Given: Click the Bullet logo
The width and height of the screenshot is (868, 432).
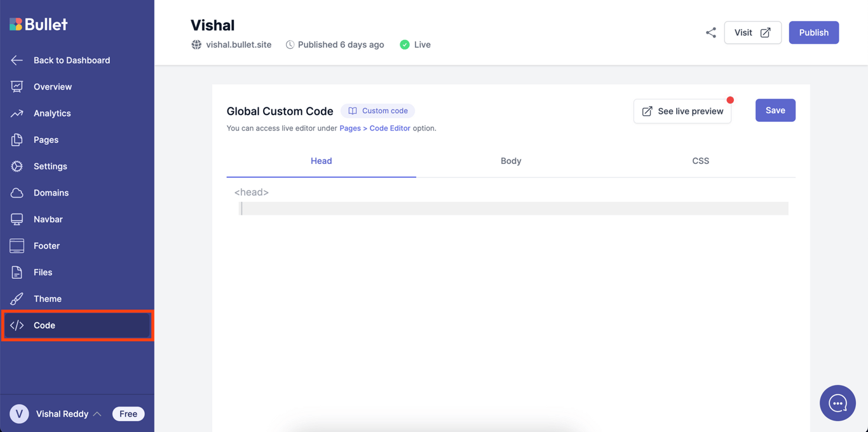Looking at the screenshot, I should click(x=38, y=24).
